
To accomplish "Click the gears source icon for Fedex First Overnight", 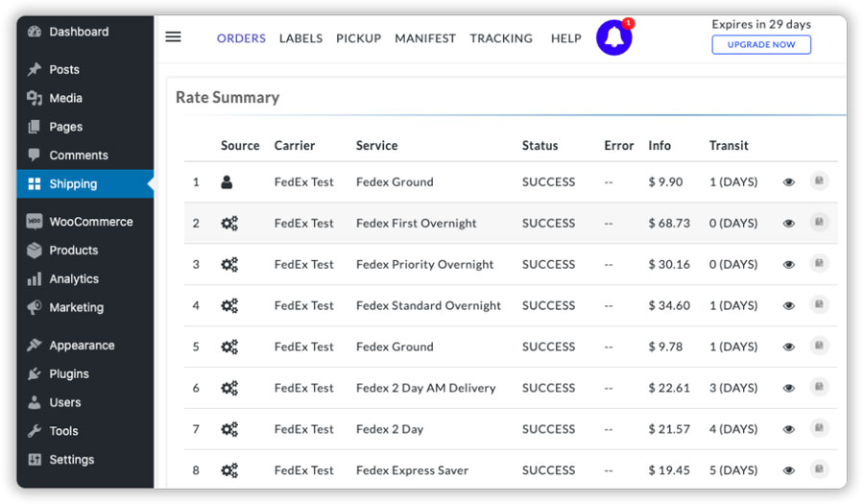I will (229, 223).
